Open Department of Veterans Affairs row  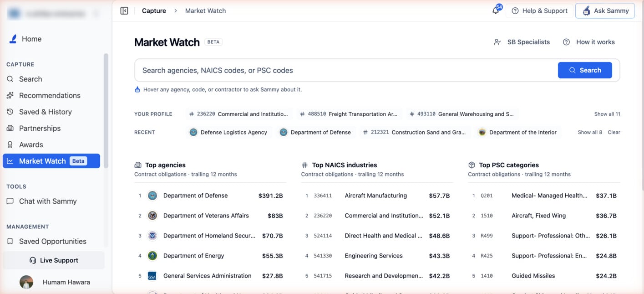point(210,216)
